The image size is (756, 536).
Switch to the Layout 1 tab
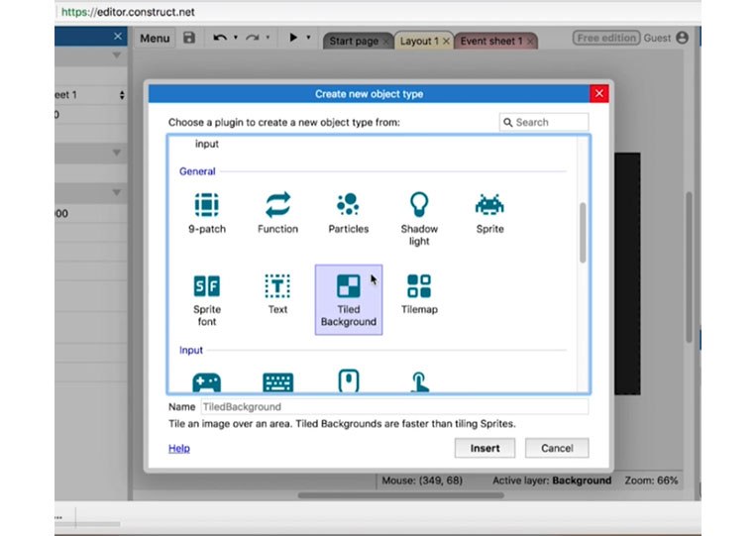coord(419,41)
